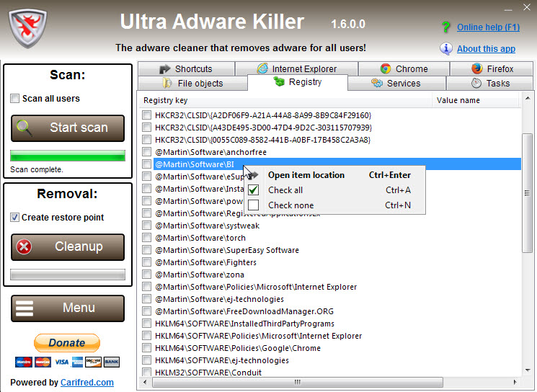This screenshot has height=392, width=537.
Task: Switch to the Firefox tab
Action: tap(492, 68)
